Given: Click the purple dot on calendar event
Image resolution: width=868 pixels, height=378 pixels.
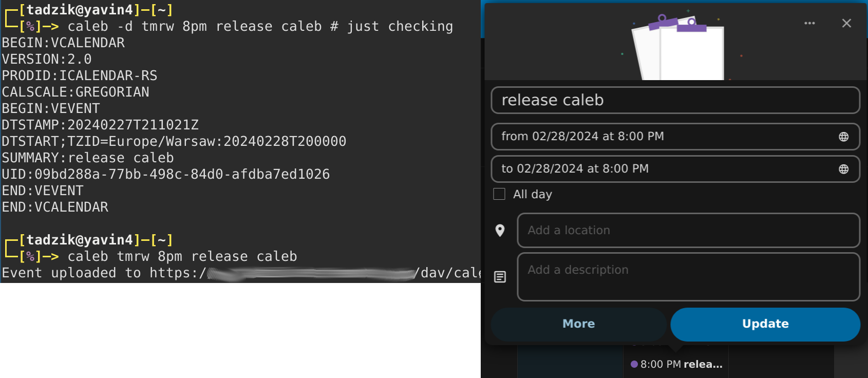Looking at the screenshot, I should (634, 364).
